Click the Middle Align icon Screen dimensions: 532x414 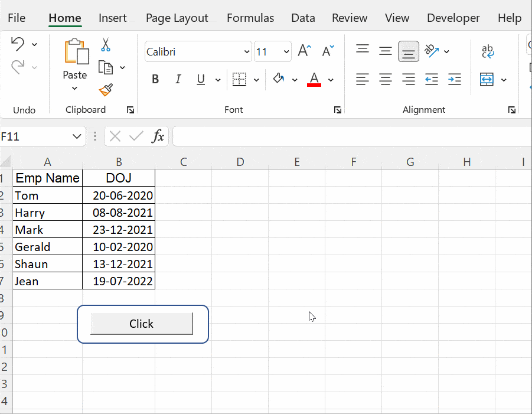386,51
